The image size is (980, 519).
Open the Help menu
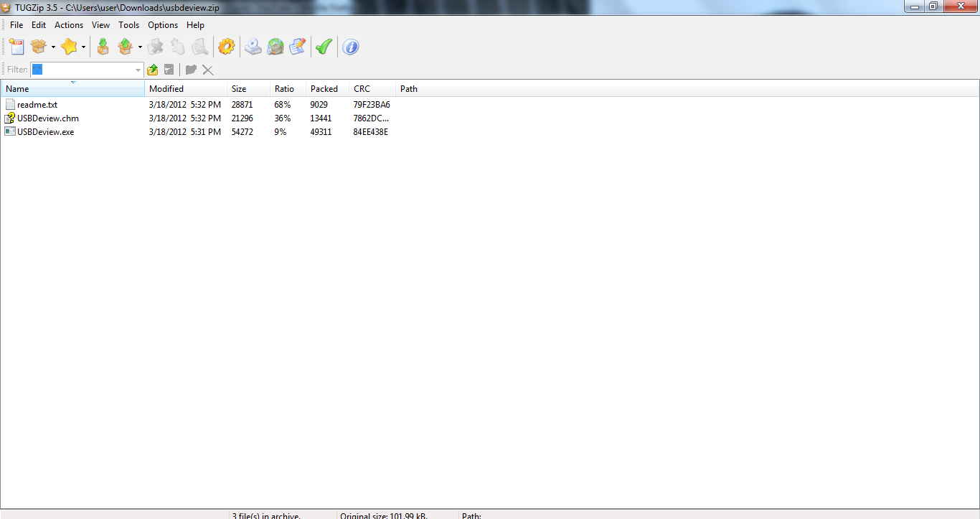point(195,25)
